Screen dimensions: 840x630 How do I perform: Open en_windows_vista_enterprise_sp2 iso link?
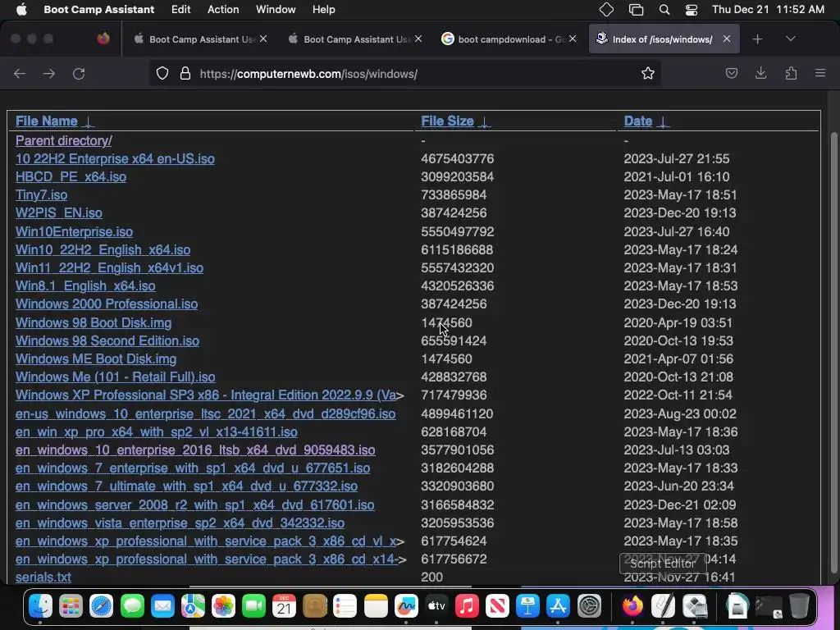pyautogui.click(x=180, y=523)
